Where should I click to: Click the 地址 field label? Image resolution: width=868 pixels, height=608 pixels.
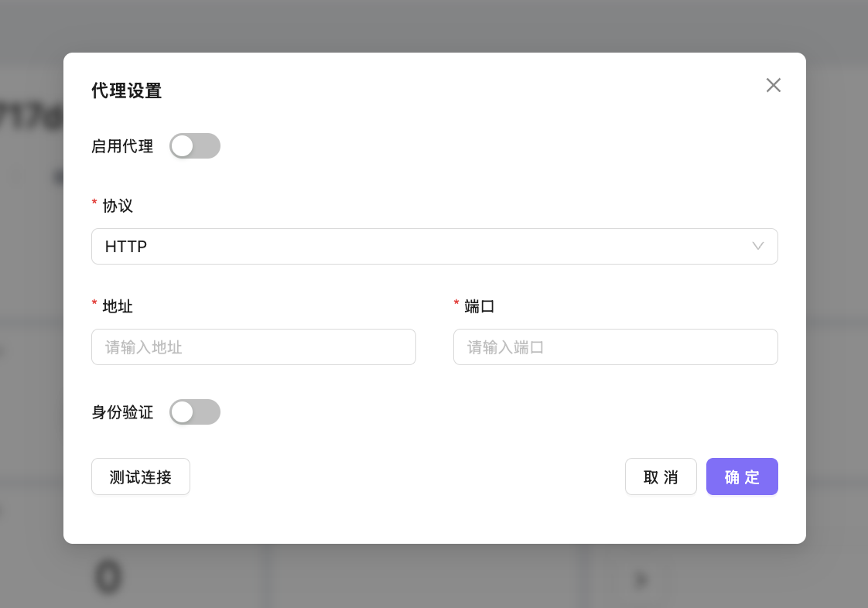tap(118, 306)
